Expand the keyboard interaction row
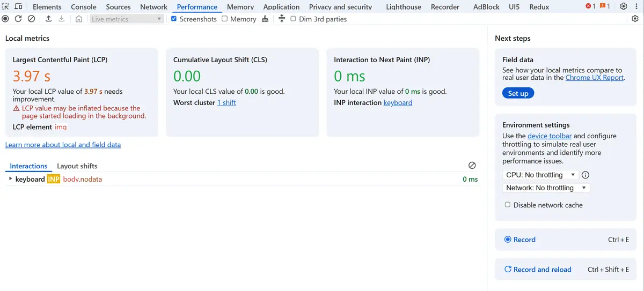This screenshot has height=291, width=644. click(x=11, y=179)
